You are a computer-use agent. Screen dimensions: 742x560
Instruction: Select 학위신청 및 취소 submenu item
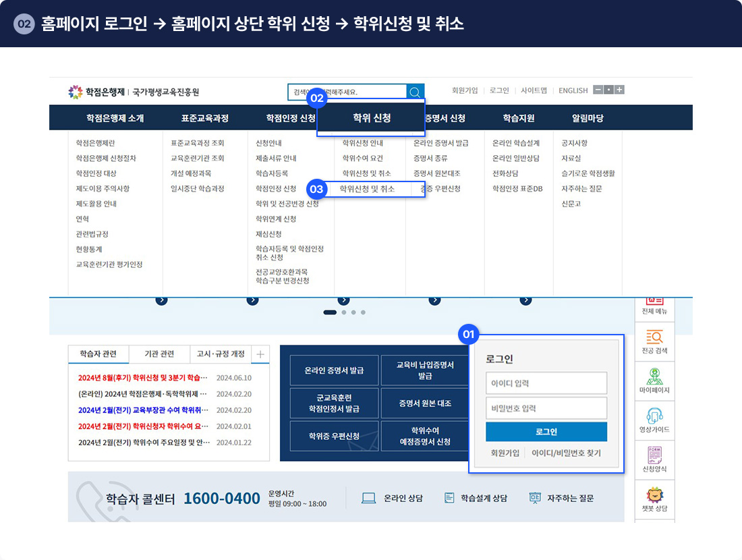click(367, 189)
